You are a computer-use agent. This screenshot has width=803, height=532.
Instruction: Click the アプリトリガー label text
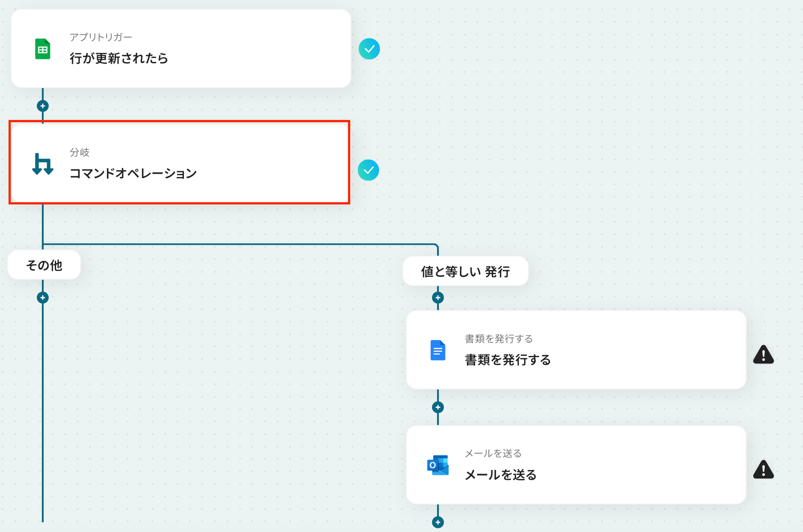point(101,37)
